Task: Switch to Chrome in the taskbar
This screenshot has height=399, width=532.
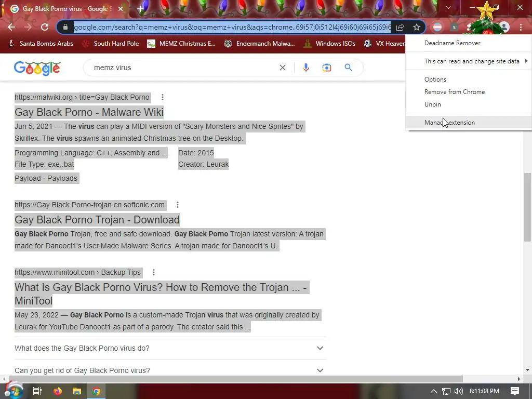Action: (96, 391)
